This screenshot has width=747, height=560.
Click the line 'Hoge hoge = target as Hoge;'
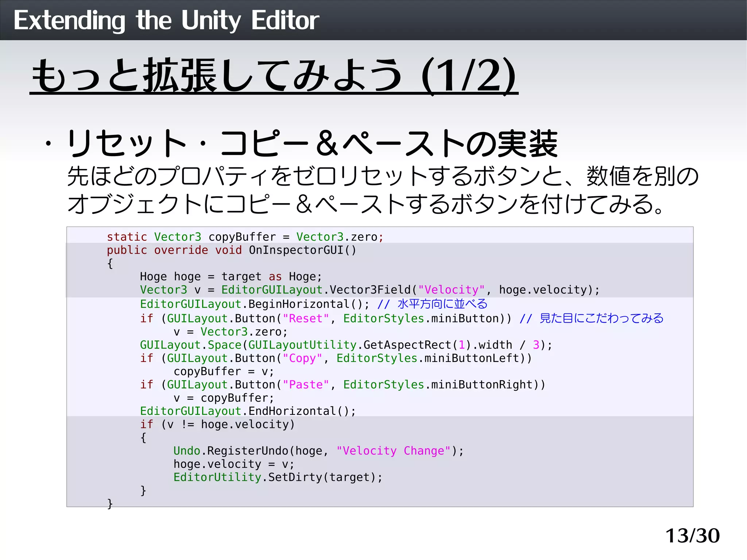pyautogui.click(x=231, y=277)
